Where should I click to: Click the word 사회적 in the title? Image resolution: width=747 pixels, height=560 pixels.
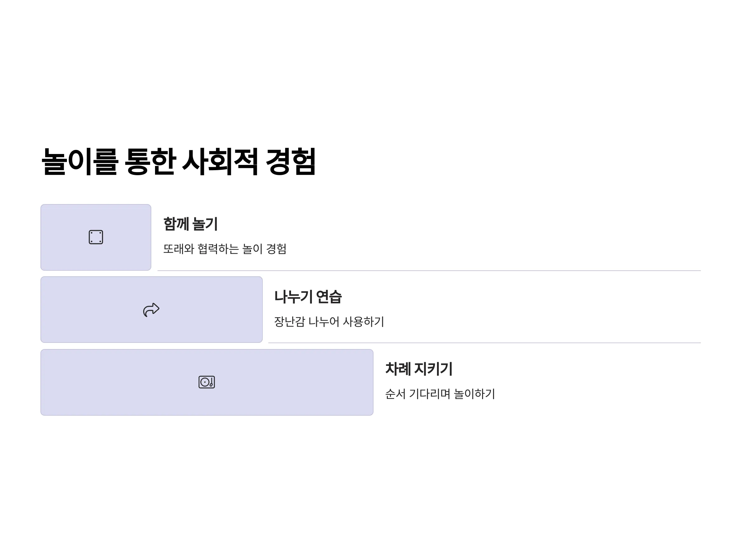point(220,162)
